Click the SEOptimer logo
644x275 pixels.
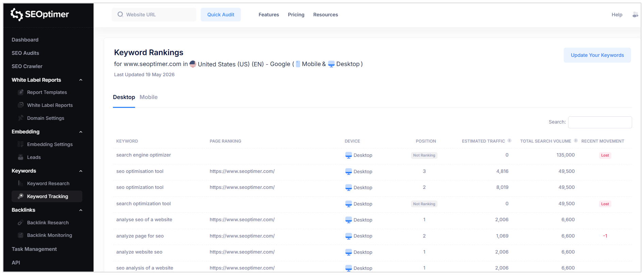coord(39,14)
